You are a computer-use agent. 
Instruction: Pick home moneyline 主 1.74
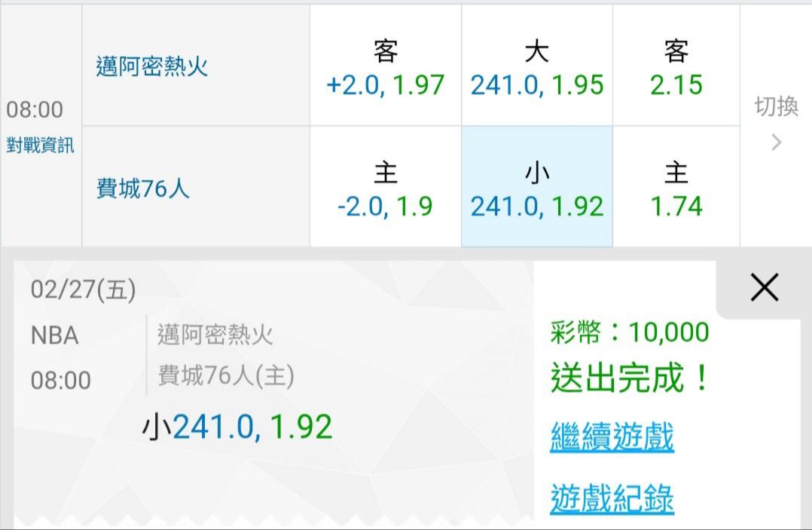coord(676,188)
